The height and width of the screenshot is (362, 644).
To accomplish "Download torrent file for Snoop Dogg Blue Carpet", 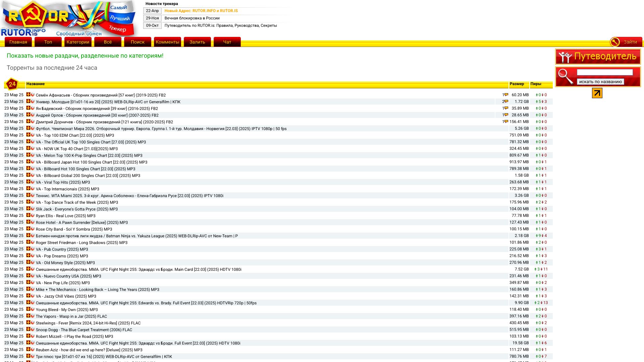I will tap(28, 329).
